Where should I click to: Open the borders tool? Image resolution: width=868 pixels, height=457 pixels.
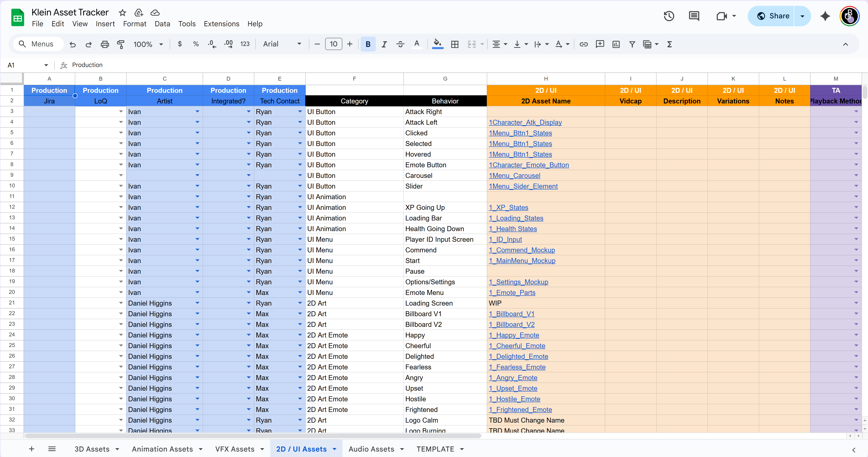tap(454, 44)
